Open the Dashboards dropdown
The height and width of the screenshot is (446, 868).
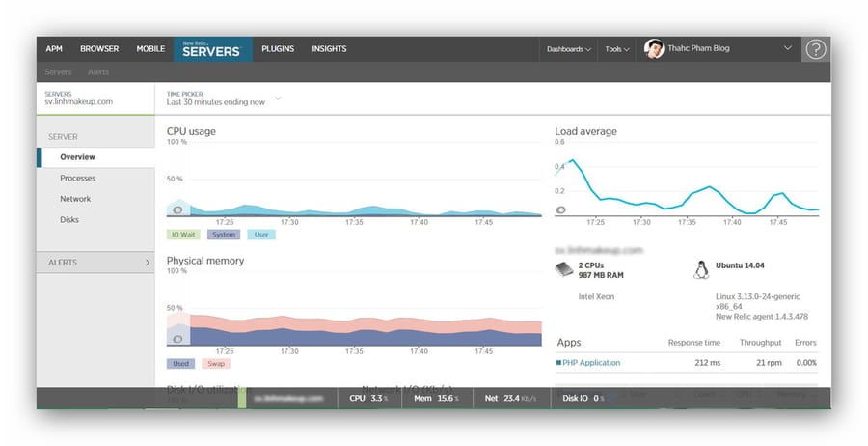(x=568, y=49)
